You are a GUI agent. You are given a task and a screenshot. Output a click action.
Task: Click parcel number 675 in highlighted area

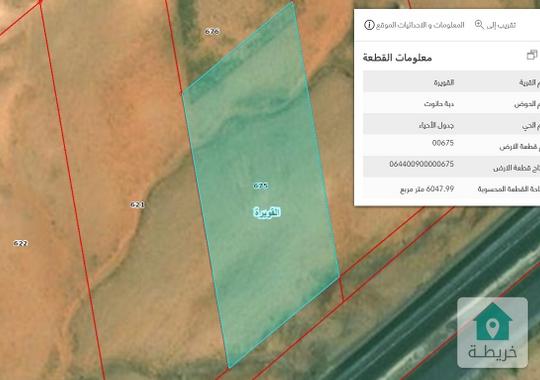[261, 186]
